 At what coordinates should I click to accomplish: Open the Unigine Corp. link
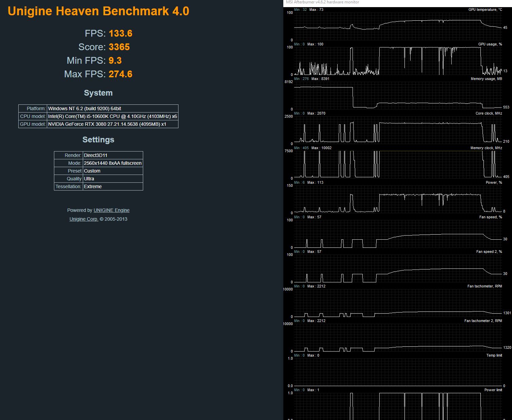[x=84, y=219]
